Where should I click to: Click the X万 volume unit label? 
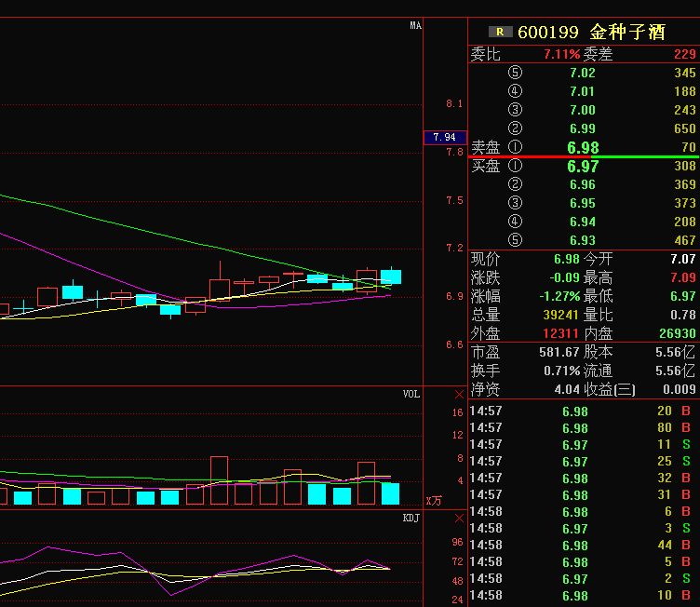point(434,501)
